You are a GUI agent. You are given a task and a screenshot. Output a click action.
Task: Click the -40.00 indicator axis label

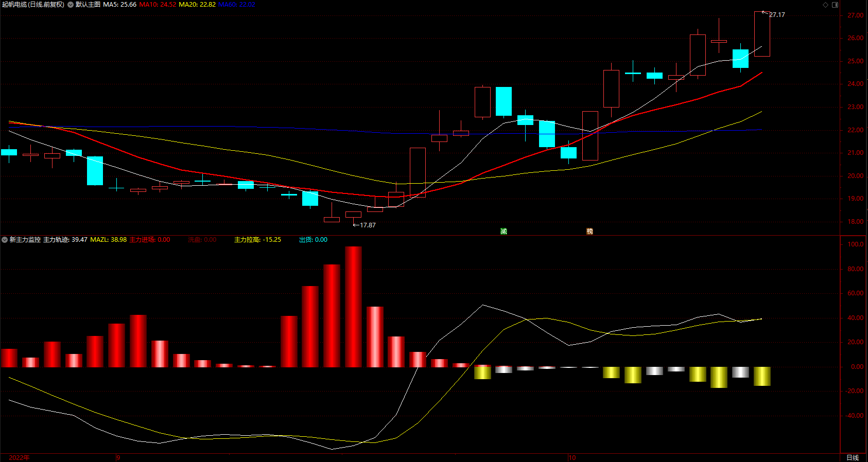click(x=854, y=416)
